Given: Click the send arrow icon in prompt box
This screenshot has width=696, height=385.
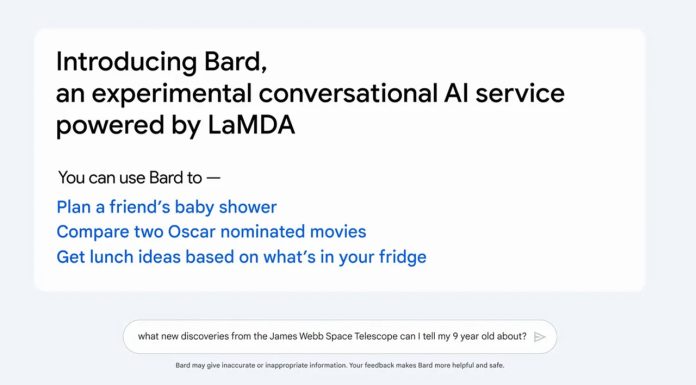Looking at the screenshot, I should [539, 337].
